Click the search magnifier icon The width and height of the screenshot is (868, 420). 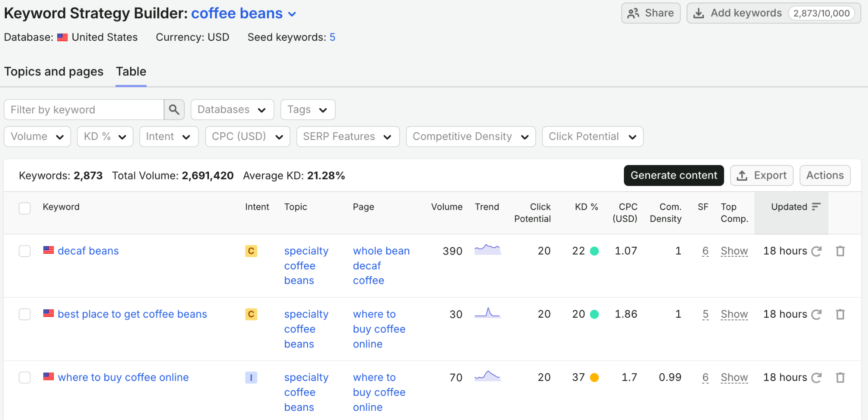point(174,110)
